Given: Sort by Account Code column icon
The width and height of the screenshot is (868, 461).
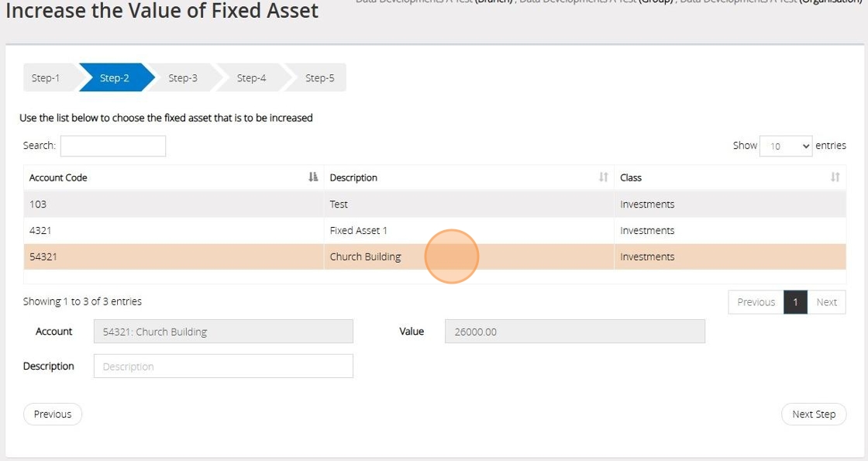Looking at the screenshot, I should pyautogui.click(x=313, y=177).
